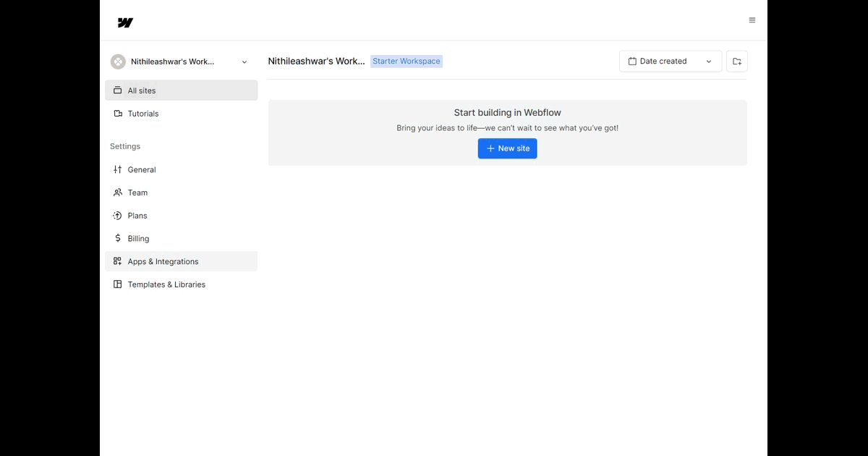This screenshot has width=868, height=456.
Task: Click the All sites icon
Action: 118,90
